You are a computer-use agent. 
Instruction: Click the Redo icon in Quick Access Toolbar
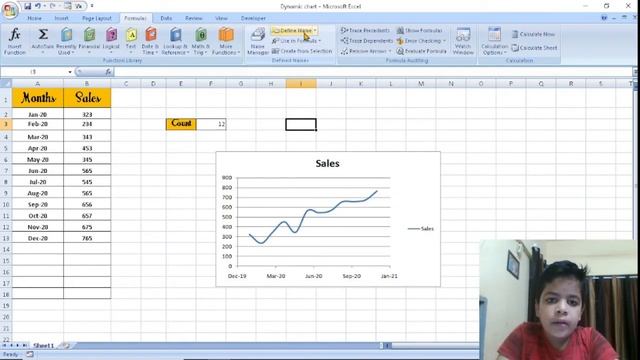53,6
